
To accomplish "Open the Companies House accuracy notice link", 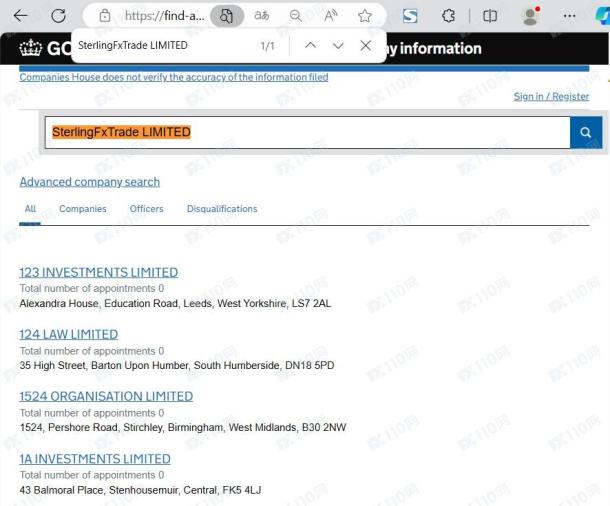I will pos(174,77).
